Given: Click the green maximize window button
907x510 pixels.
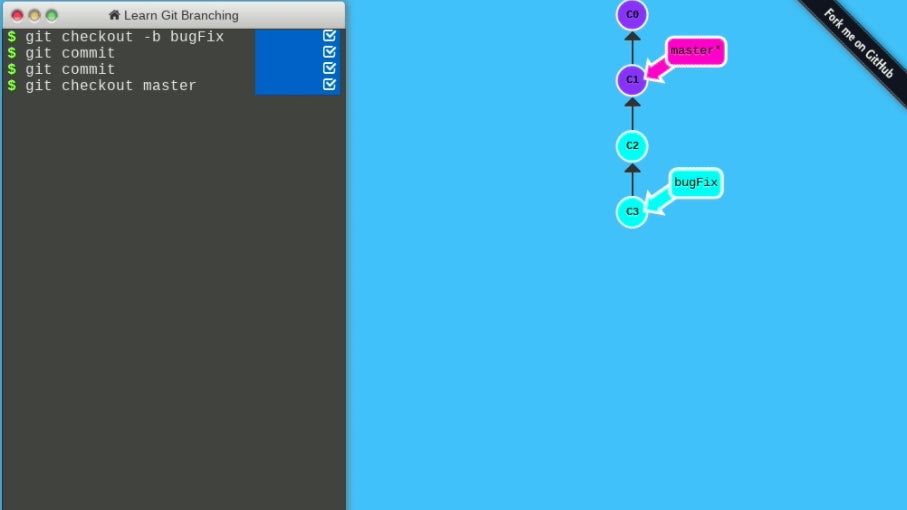Looking at the screenshot, I should [x=51, y=16].
